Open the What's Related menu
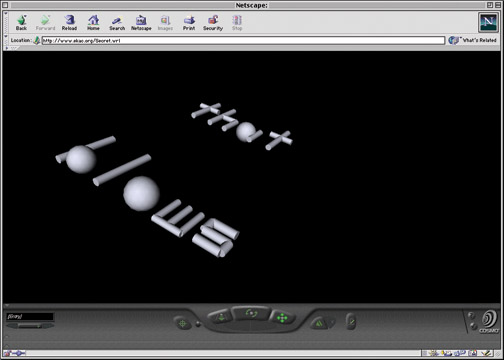504x360 pixels. click(473, 40)
